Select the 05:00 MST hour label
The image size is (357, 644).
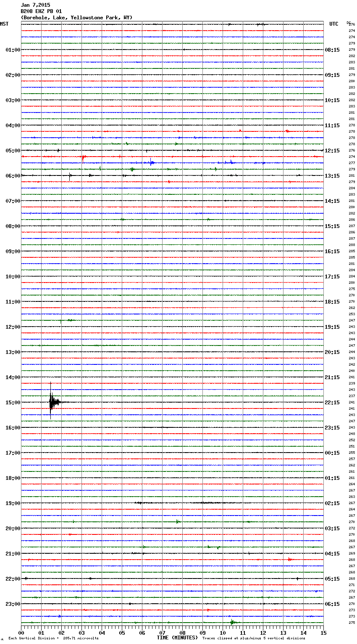tap(13, 151)
